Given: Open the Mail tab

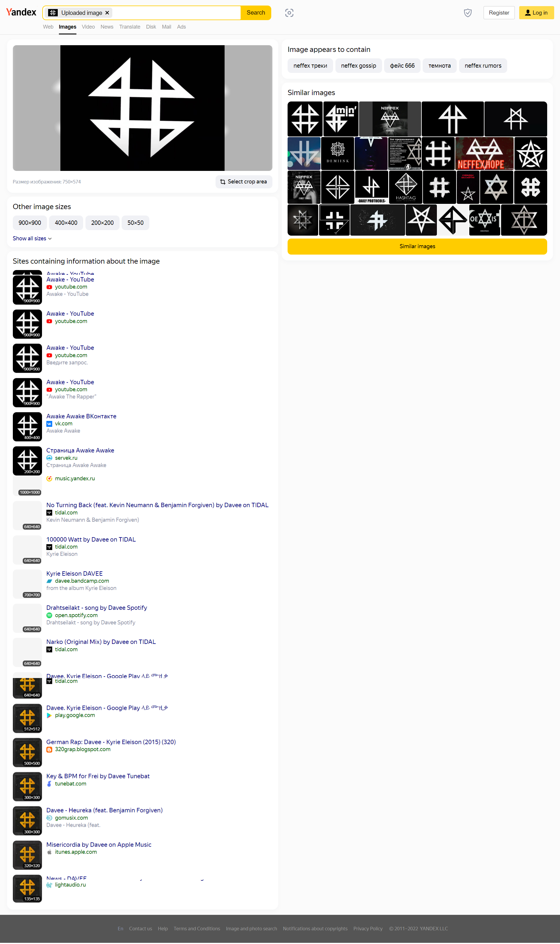Looking at the screenshot, I should pyautogui.click(x=167, y=27).
